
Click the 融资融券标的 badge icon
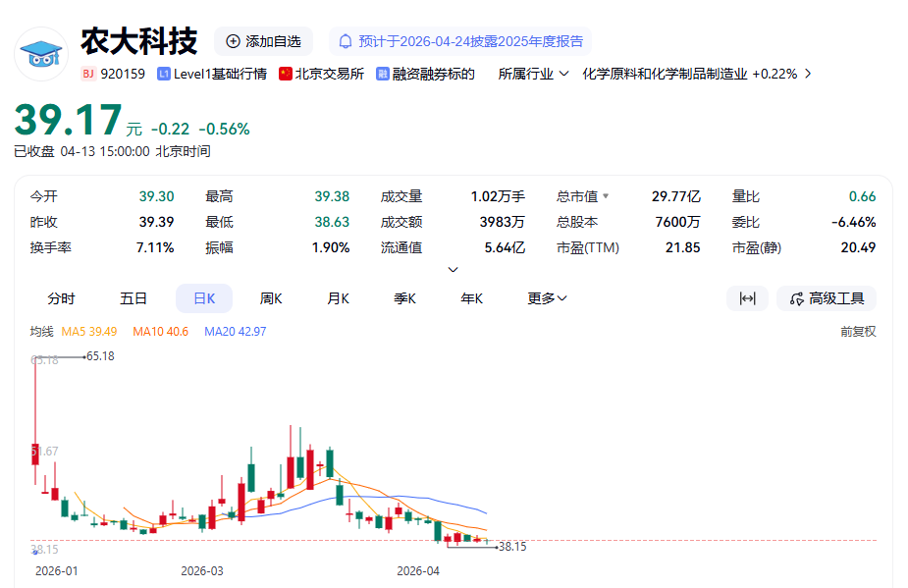tap(383, 74)
